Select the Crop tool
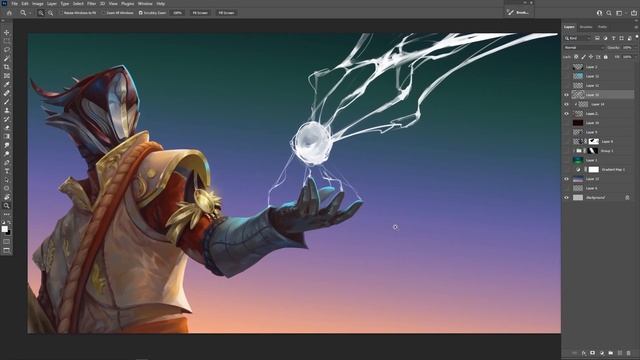 point(7,67)
